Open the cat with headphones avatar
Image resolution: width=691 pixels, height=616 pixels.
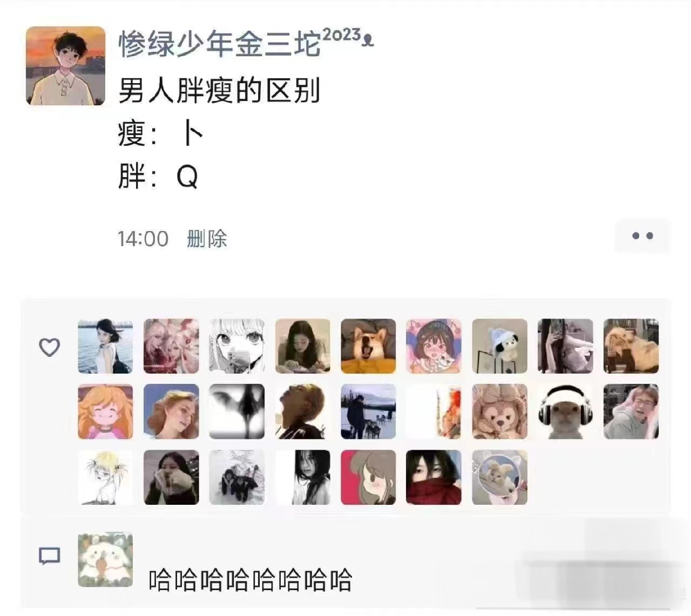(x=565, y=411)
